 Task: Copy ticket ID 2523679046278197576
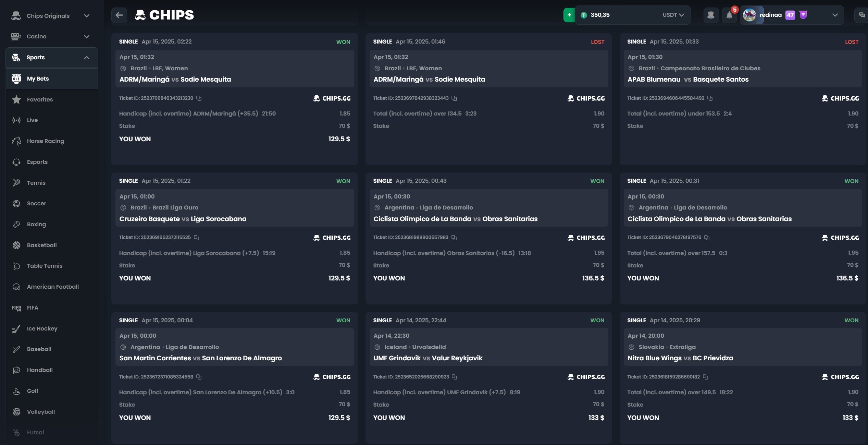pos(707,238)
